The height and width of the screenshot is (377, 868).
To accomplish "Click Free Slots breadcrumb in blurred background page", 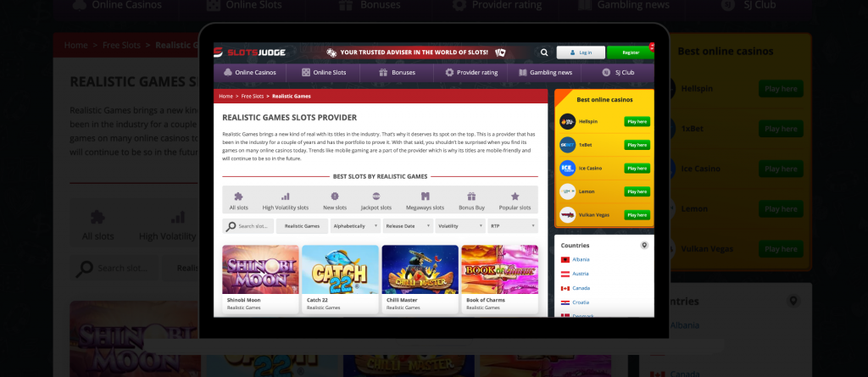I will (122, 45).
